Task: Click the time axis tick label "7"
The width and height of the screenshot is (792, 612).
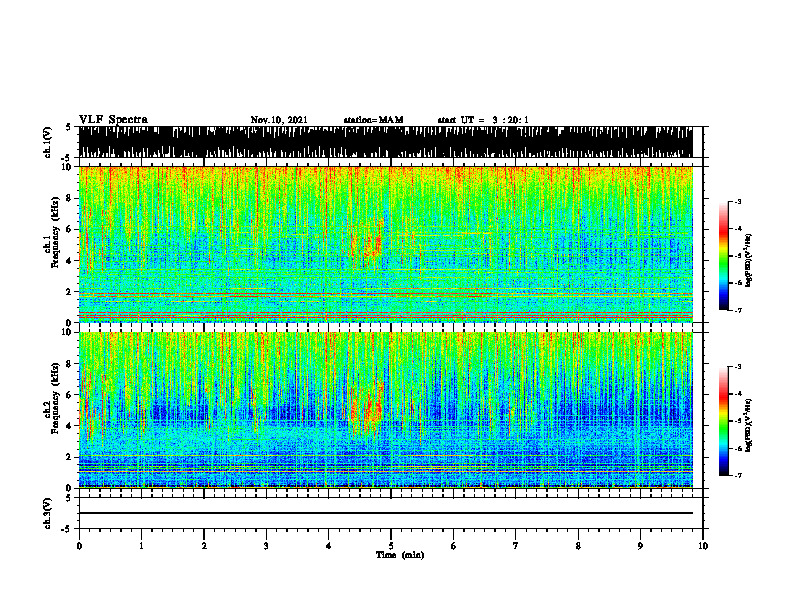Action: click(x=516, y=546)
